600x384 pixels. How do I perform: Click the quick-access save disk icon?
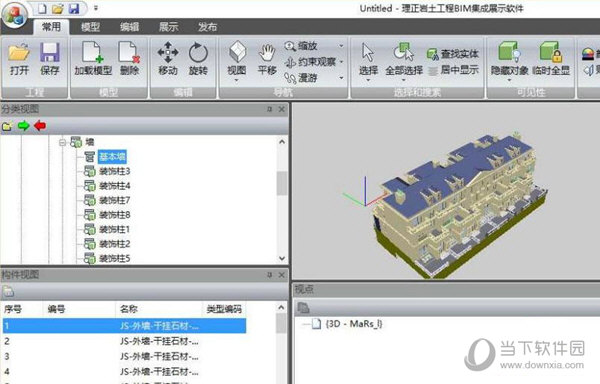(x=73, y=8)
